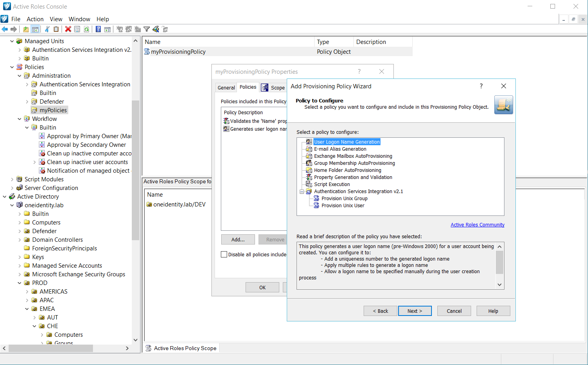Click the Script Execution policy icon
588x365 pixels.
[309, 184]
